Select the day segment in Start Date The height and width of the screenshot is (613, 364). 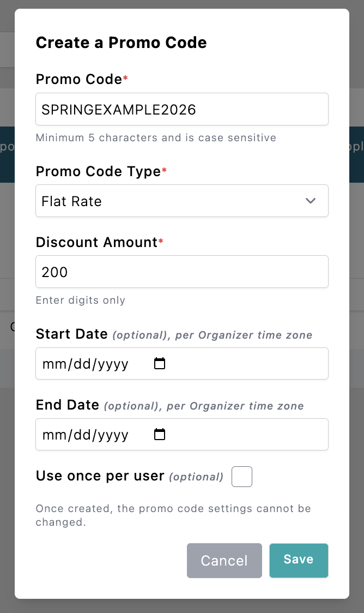tap(82, 364)
